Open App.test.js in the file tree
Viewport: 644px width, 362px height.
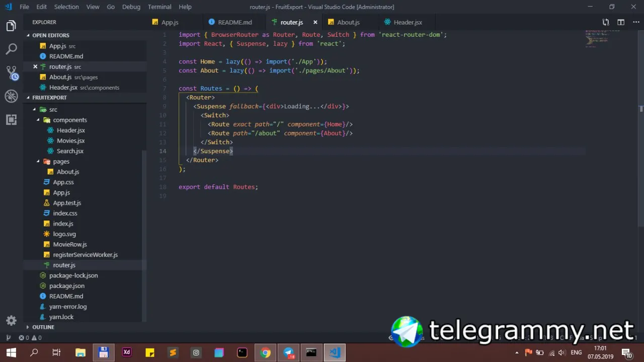point(67,203)
